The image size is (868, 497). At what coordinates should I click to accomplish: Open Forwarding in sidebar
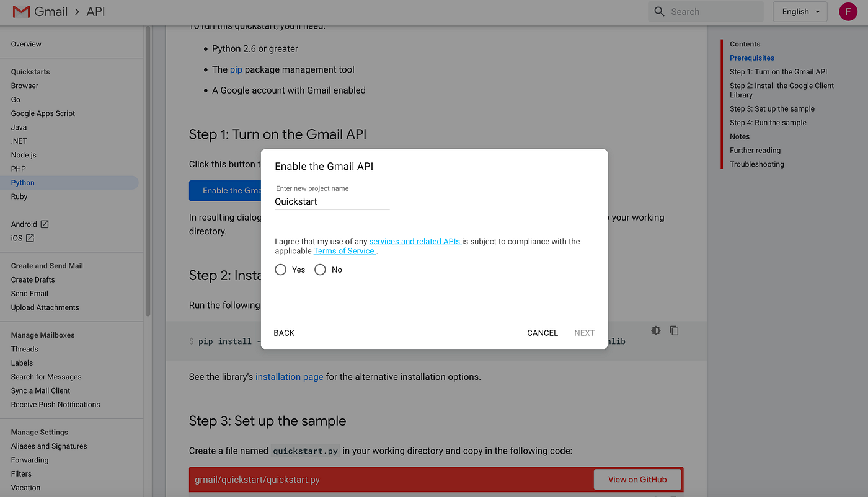pyautogui.click(x=29, y=460)
